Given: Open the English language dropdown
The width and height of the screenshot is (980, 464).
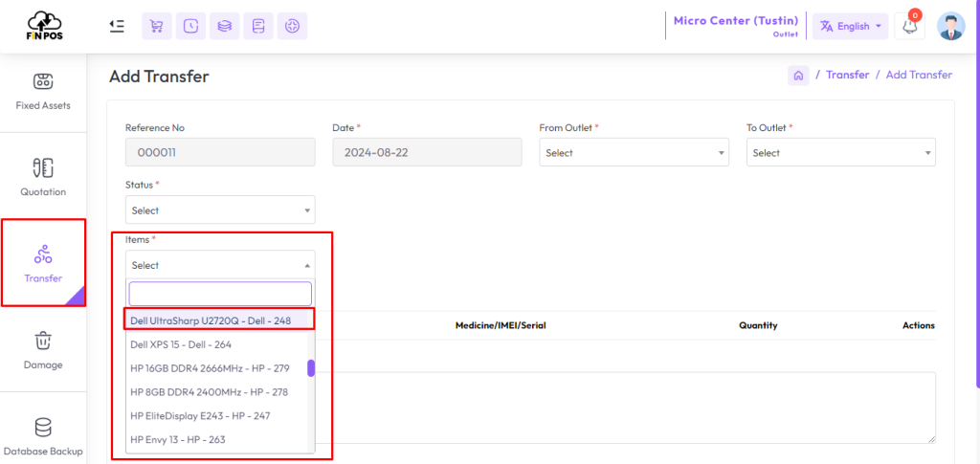Looking at the screenshot, I should 851,26.
